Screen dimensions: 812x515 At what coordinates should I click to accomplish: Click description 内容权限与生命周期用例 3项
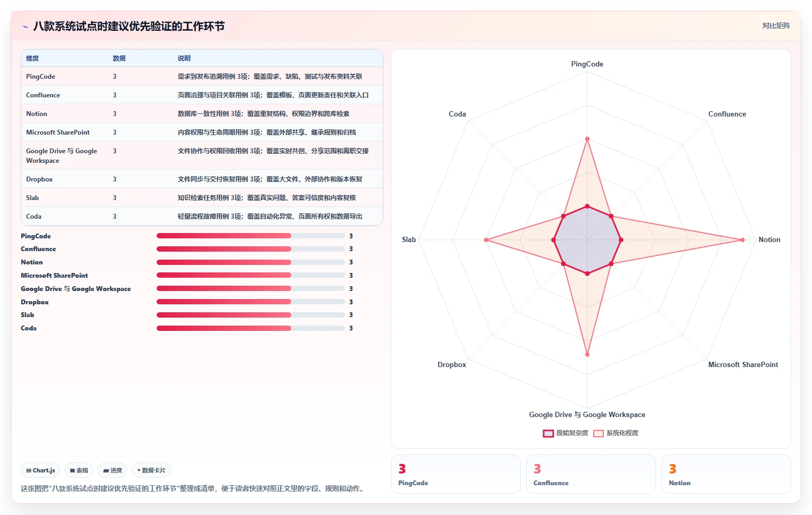(267, 132)
